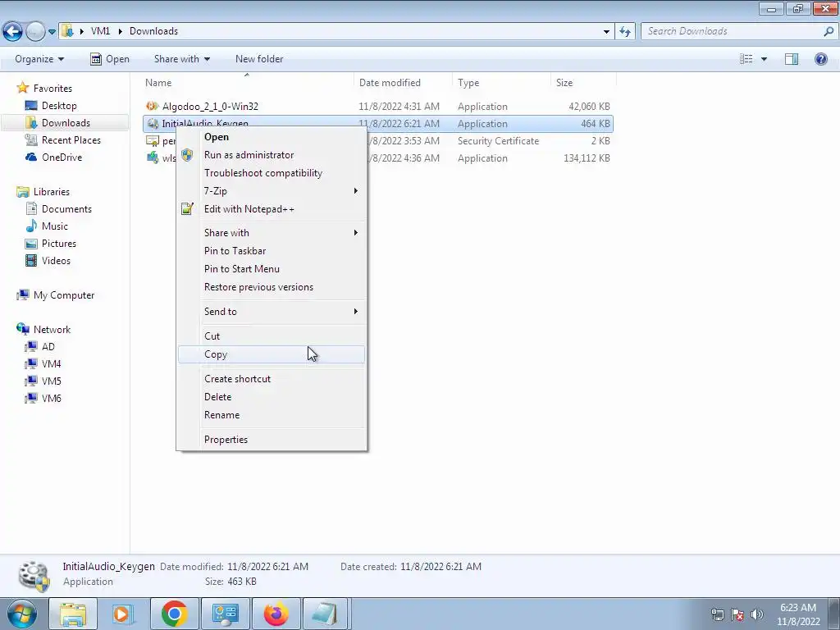
Task: Click the search magnifier icon
Action: (x=829, y=31)
